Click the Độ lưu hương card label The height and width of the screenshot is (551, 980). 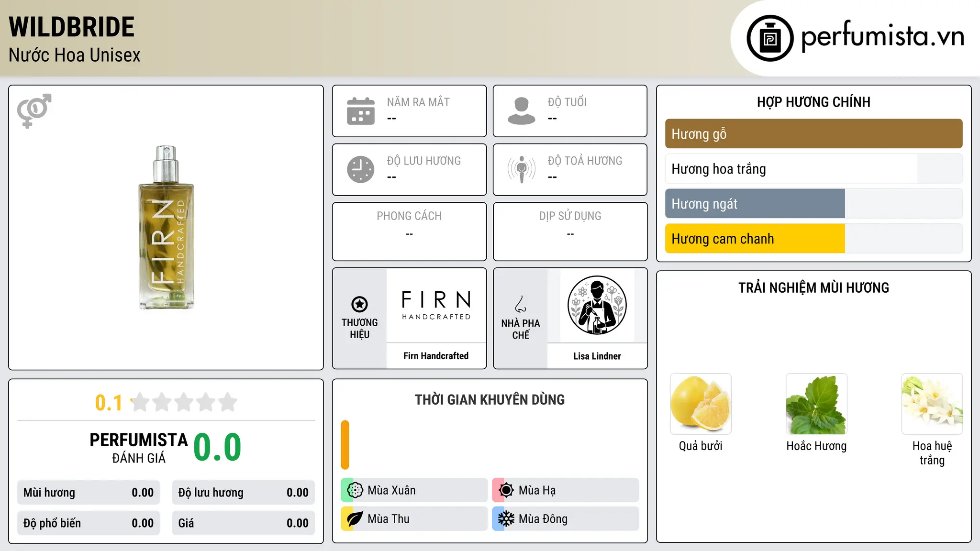tap(424, 161)
